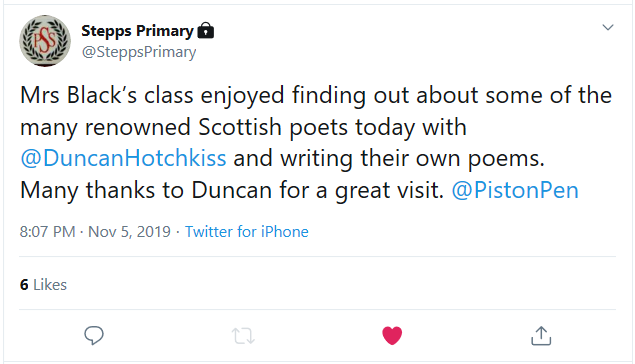Click the Nov 5, 2019 date
The image size is (635, 364).
(x=129, y=232)
